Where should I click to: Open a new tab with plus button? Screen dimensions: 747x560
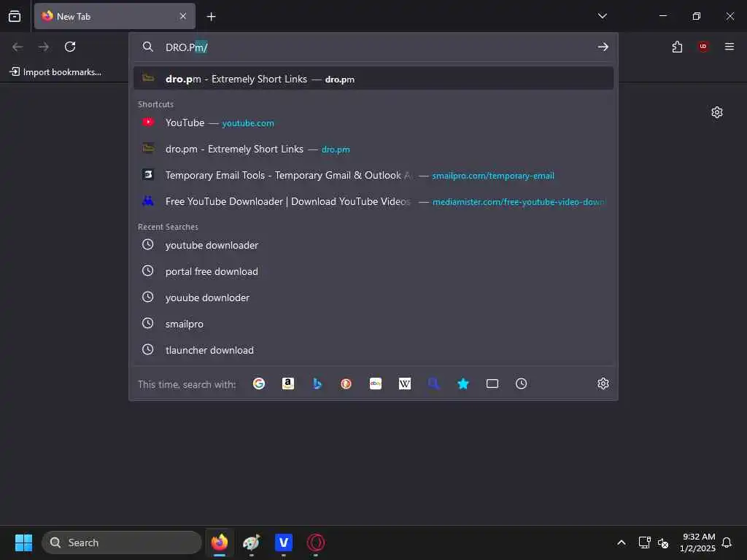click(211, 17)
